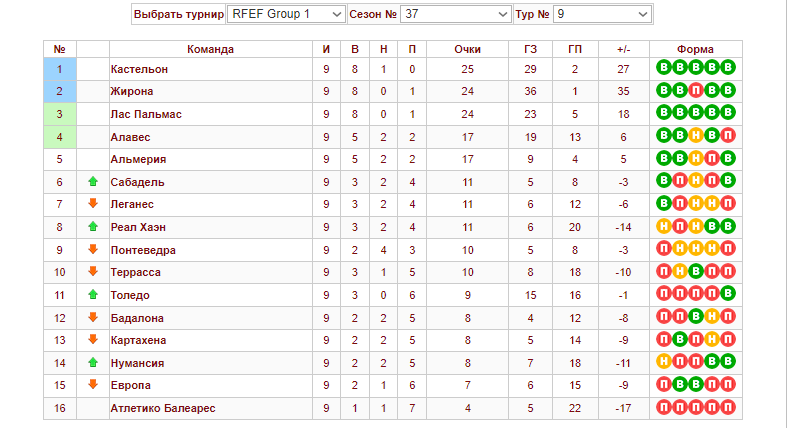Sort by the Очки column header
The height and width of the screenshot is (428, 787).
(x=467, y=49)
